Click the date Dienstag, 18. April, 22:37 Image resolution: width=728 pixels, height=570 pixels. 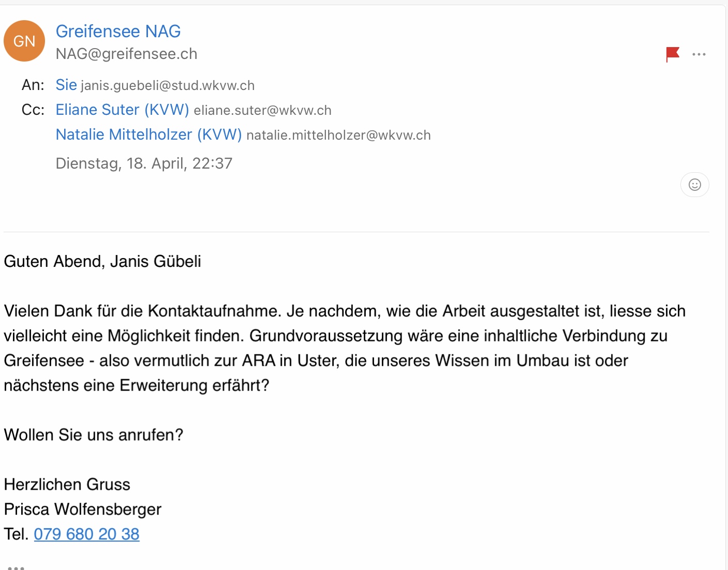144,163
